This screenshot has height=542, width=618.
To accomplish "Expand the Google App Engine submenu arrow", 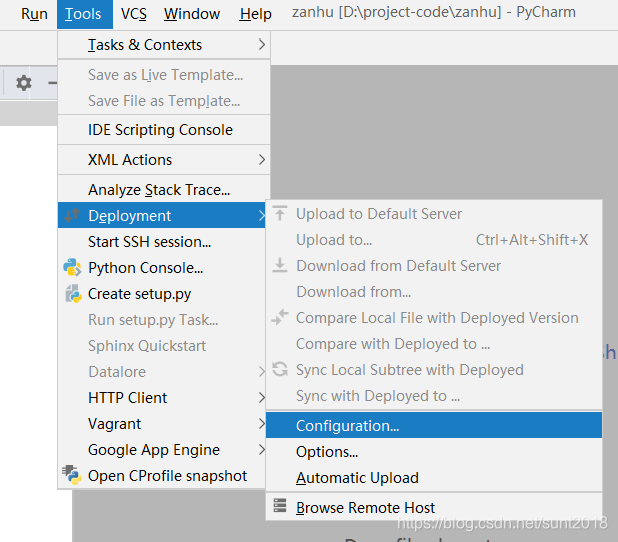I will (x=262, y=450).
